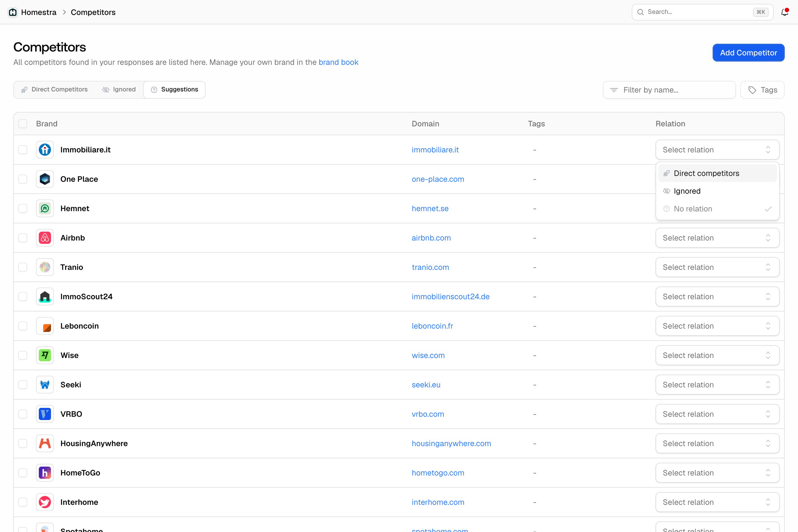The height and width of the screenshot is (532, 798).
Task: Open relation dropdown for Wise
Action: tap(717, 355)
